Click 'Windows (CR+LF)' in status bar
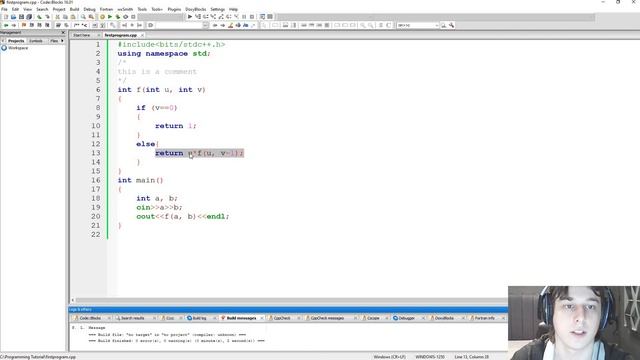The image size is (640, 360). pyautogui.click(x=389, y=357)
